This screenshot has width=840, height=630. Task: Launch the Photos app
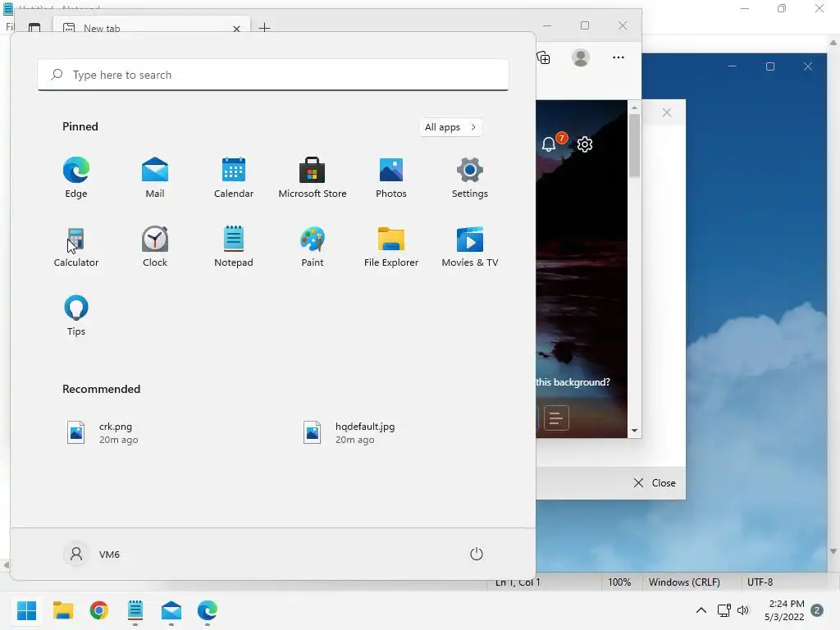[x=391, y=177]
